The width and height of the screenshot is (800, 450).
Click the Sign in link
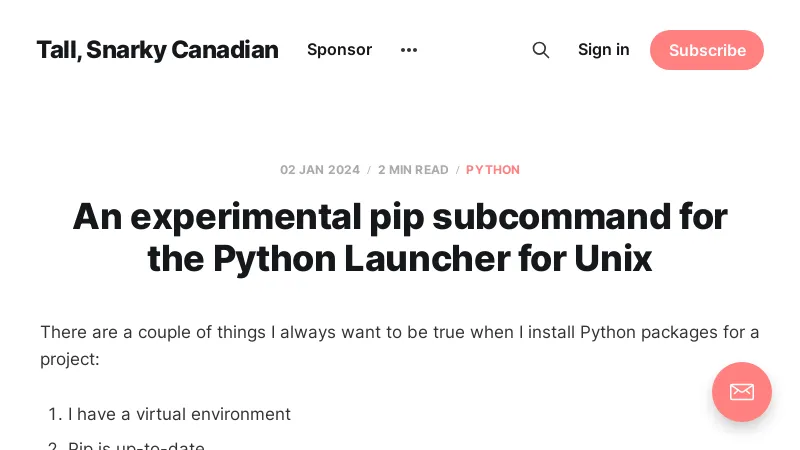tap(604, 50)
